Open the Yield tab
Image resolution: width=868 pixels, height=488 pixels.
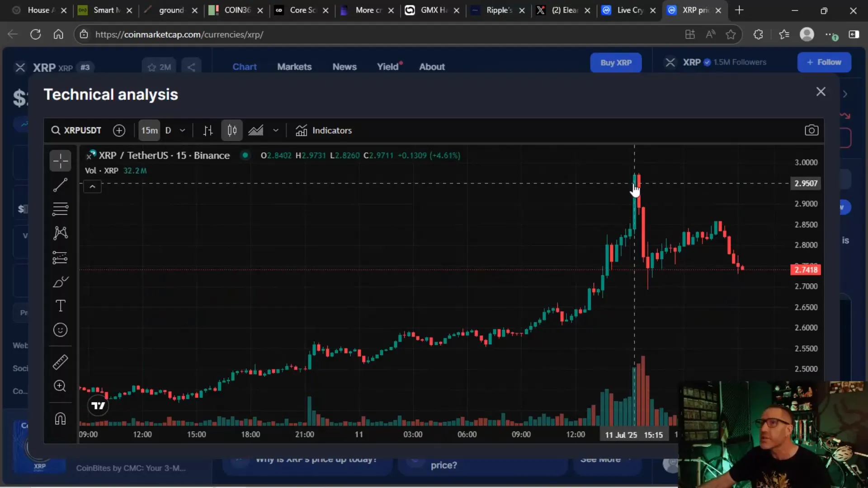point(389,67)
